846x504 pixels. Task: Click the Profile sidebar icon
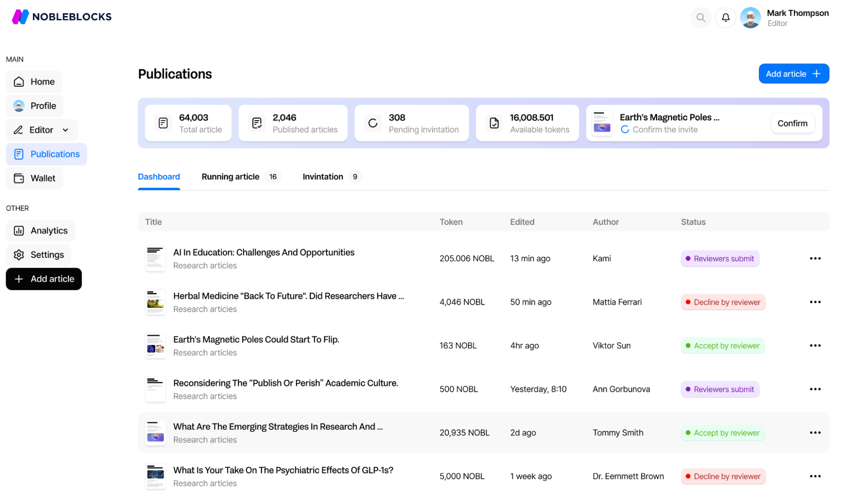(19, 105)
